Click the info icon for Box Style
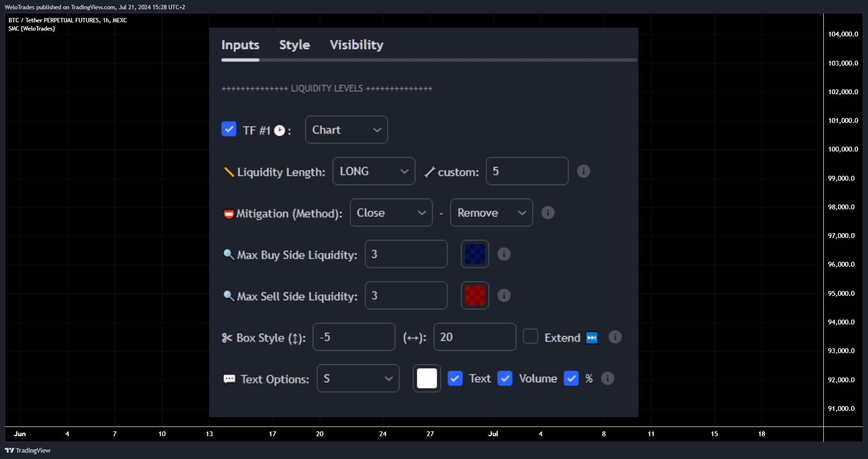Image resolution: width=868 pixels, height=459 pixels. (x=615, y=337)
